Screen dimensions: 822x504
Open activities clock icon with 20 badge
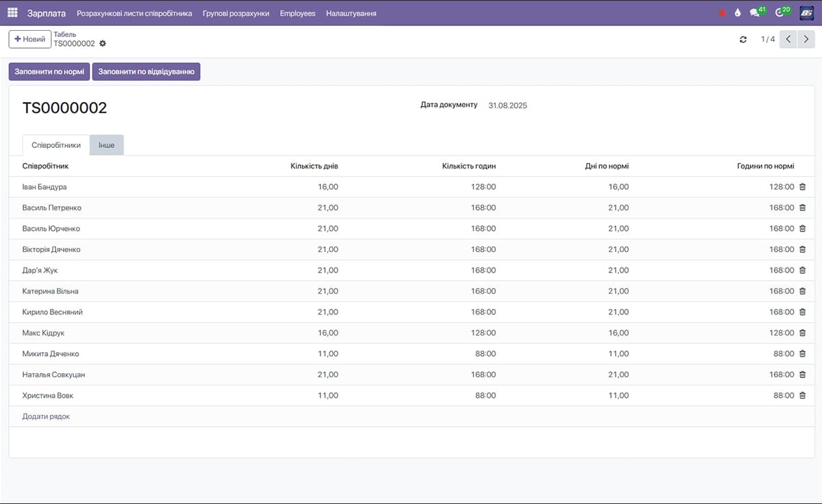pyautogui.click(x=780, y=13)
